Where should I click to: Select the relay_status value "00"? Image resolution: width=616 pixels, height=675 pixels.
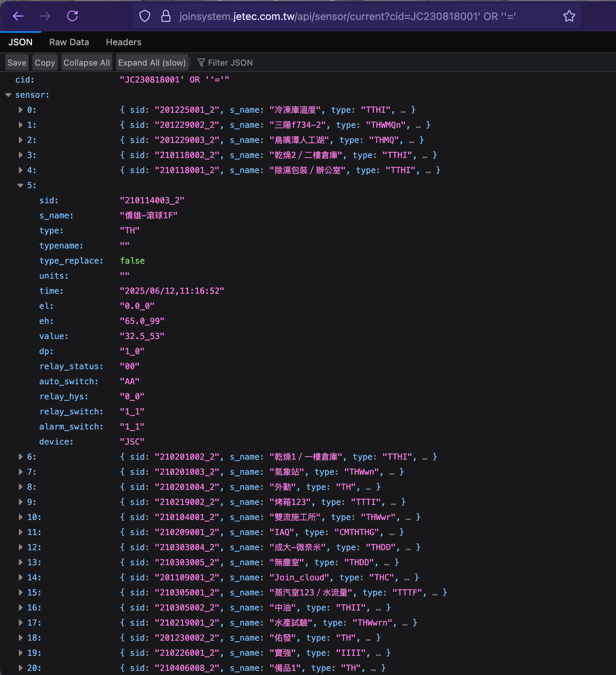click(x=130, y=366)
